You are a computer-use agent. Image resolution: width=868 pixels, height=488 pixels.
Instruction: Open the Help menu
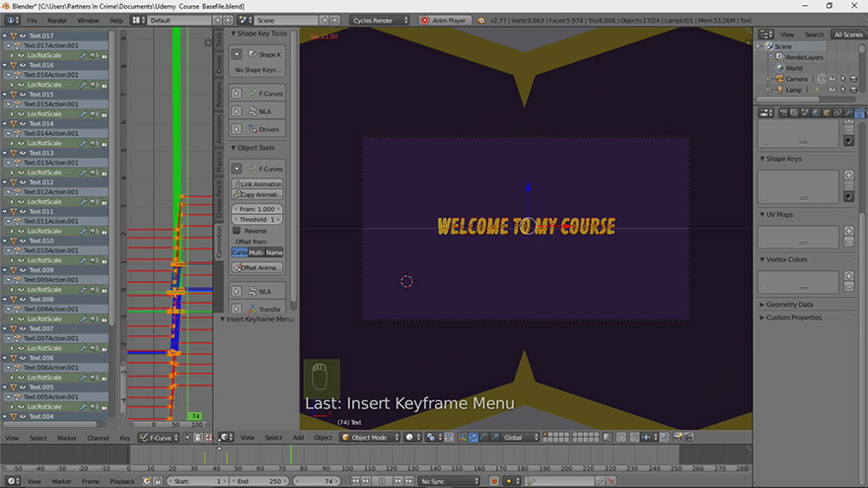(x=116, y=21)
